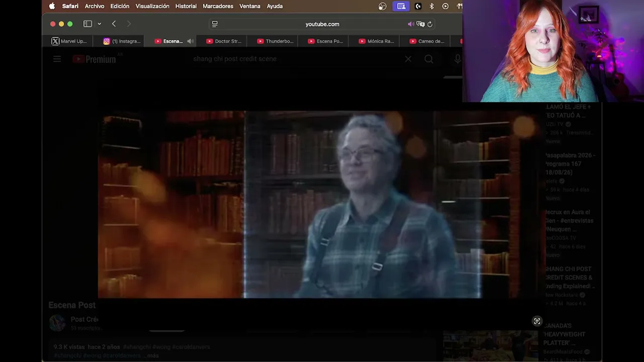Open the Apple menu

pyautogui.click(x=52, y=6)
